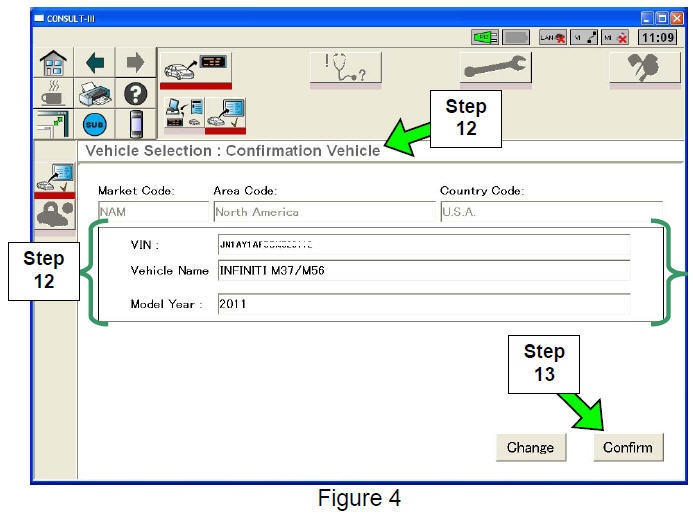Open the Help question mark icon
The height and width of the screenshot is (516, 693).
[x=135, y=95]
